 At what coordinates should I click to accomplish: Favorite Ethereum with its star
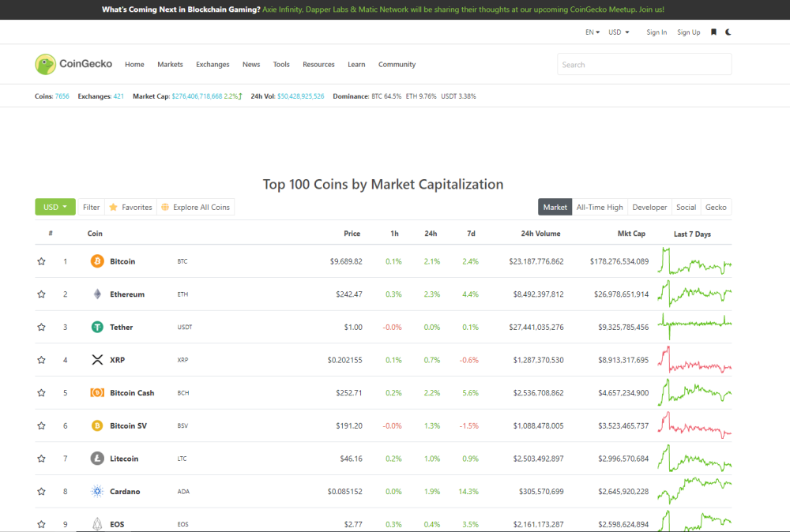41,294
